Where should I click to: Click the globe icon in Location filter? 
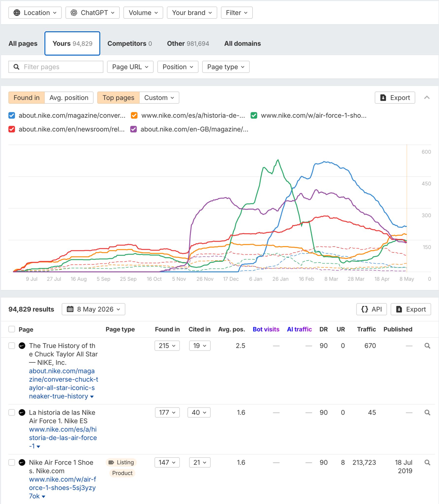(x=17, y=13)
